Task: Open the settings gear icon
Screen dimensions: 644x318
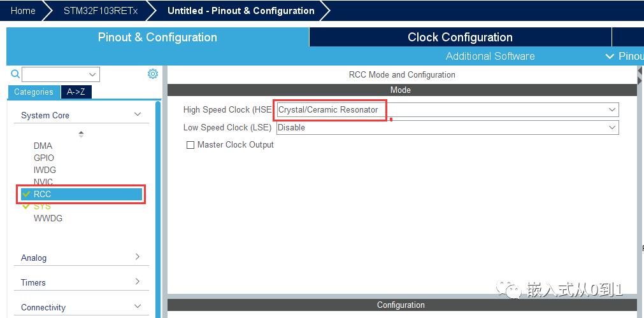Action: [153, 74]
